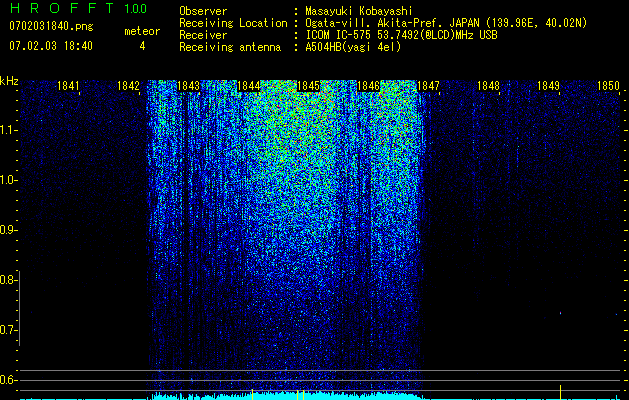
Task: Click the HROFFT 1.0.0 title text
Action: [x=78, y=8]
